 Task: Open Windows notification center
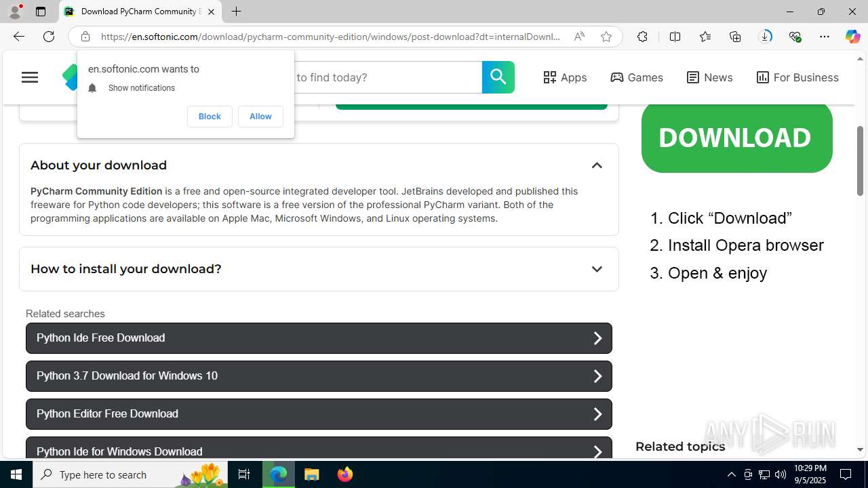846,474
